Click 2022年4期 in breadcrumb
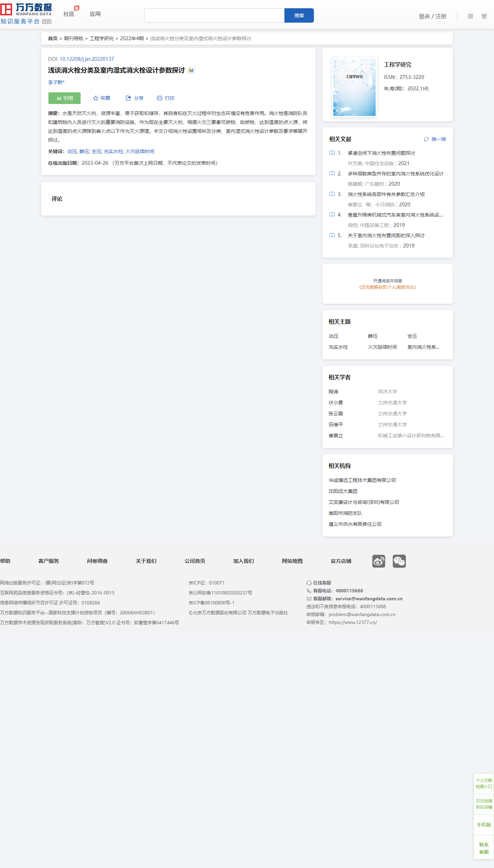494x868 pixels. click(x=132, y=38)
